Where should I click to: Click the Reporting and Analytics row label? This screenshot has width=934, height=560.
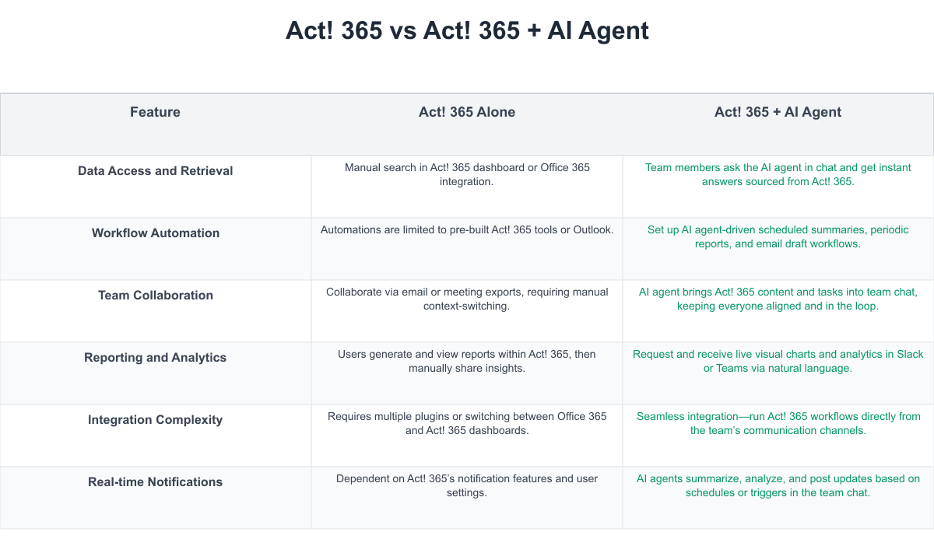155,358
